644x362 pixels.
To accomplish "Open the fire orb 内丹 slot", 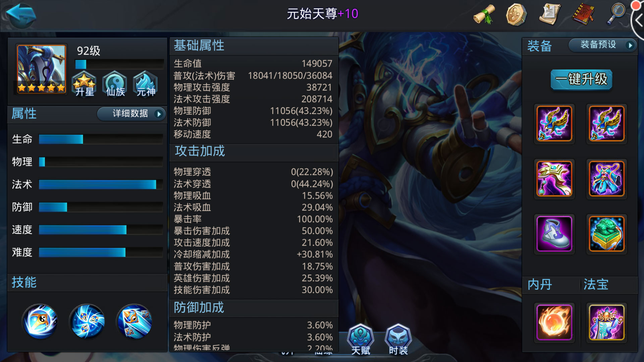I will pos(554,322).
